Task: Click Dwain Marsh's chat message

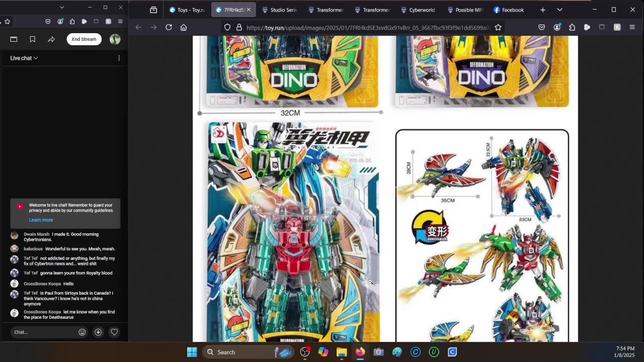Action: [65, 237]
